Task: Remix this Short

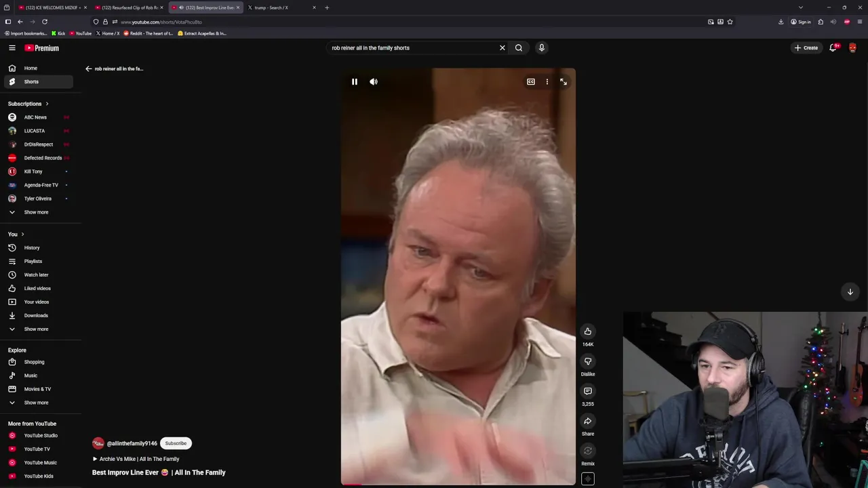Action: point(588,450)
